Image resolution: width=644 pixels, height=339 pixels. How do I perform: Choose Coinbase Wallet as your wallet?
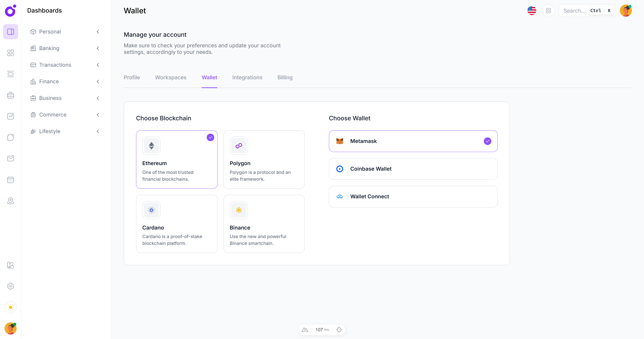pyautogui.click(x=413, y=169)
